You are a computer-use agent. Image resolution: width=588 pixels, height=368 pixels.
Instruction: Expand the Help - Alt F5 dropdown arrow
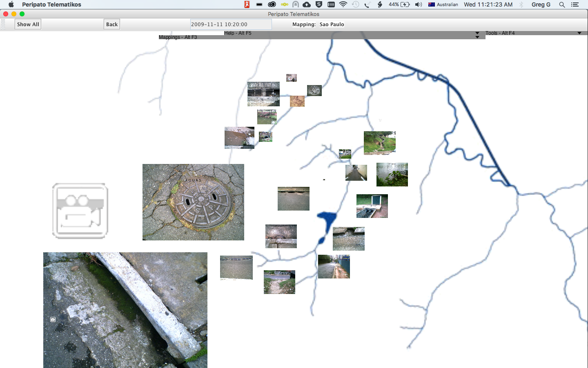[477, 33]
